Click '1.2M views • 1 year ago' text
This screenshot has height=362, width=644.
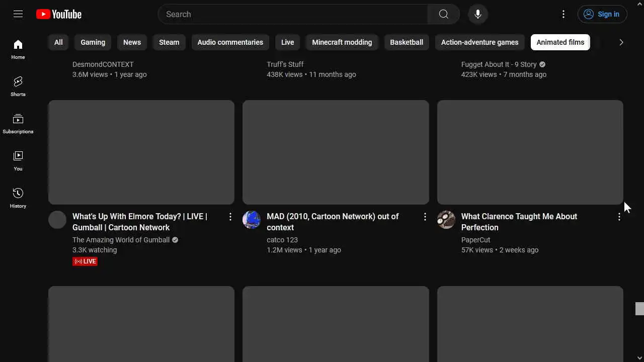point(304,250)
